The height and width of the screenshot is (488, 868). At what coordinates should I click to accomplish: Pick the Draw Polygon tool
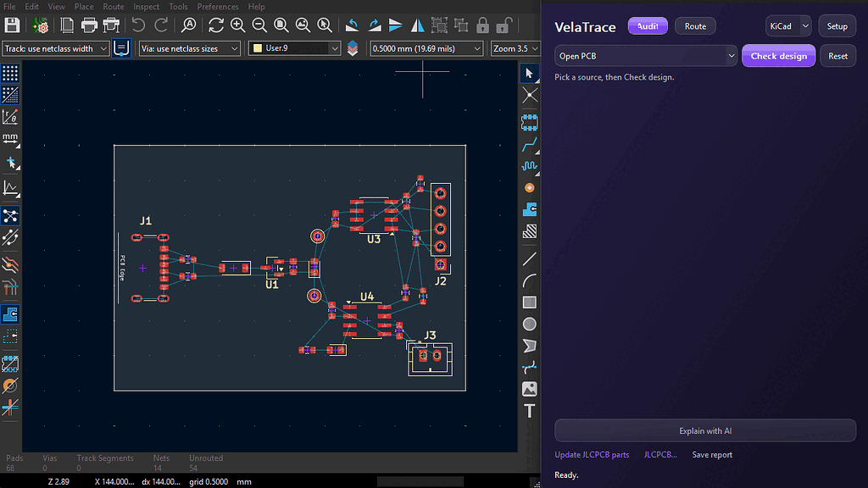click(x=529, y=346)
